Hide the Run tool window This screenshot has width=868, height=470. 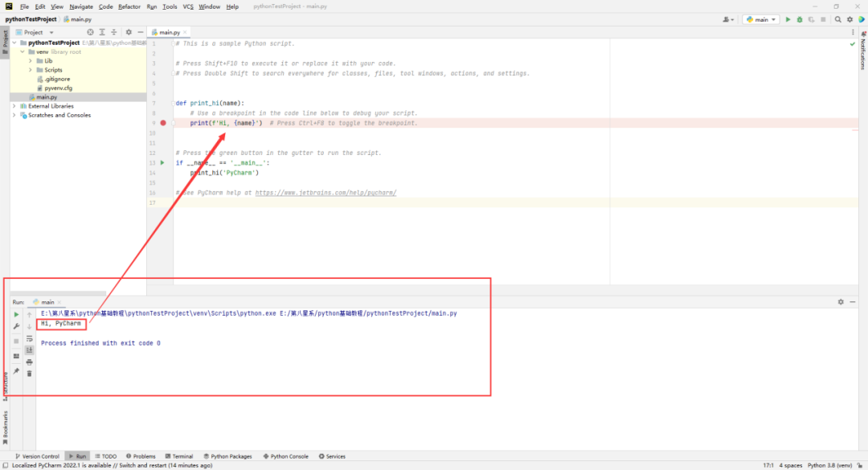tap(853, 302)
